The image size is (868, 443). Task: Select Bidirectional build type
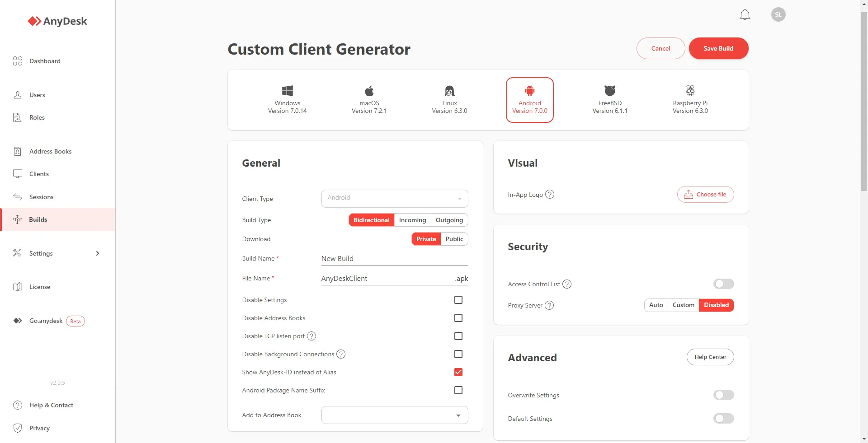click(x=372, y=220)
